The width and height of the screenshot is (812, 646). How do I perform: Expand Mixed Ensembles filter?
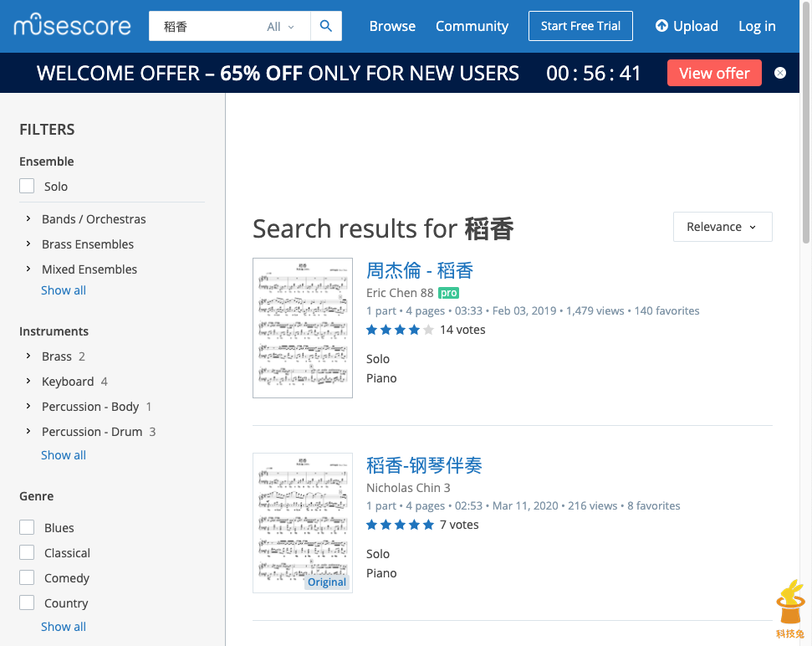(x=28, y=269)
